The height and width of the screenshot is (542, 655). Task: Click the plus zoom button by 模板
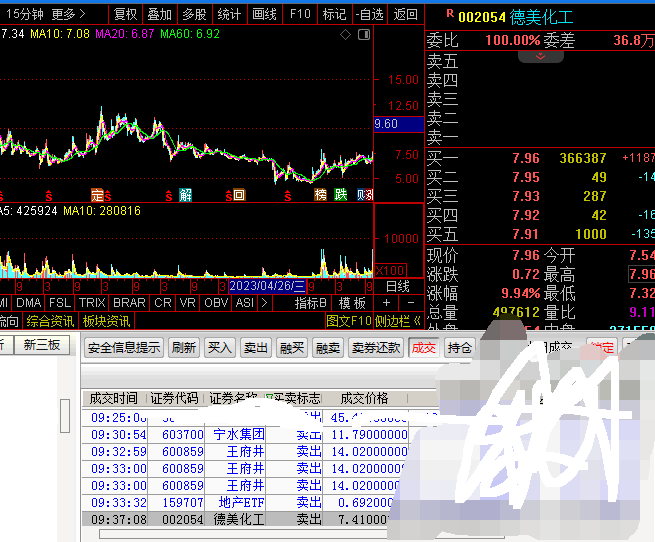386,303
